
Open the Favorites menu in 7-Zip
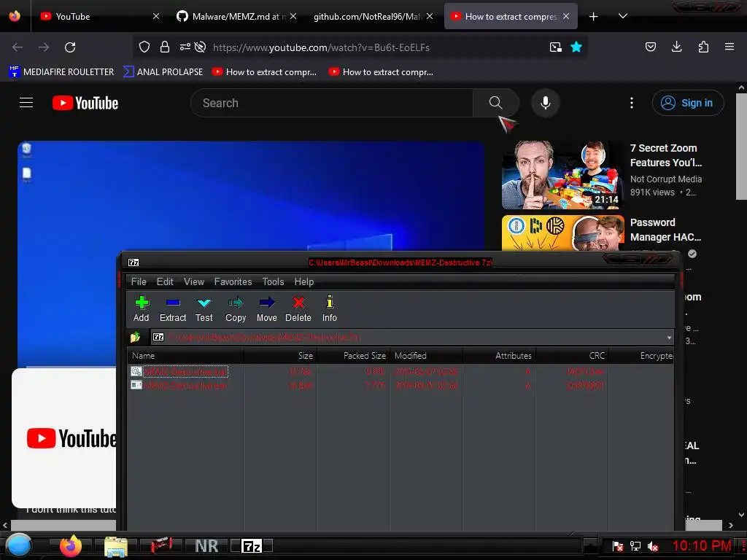click(233, 281)
